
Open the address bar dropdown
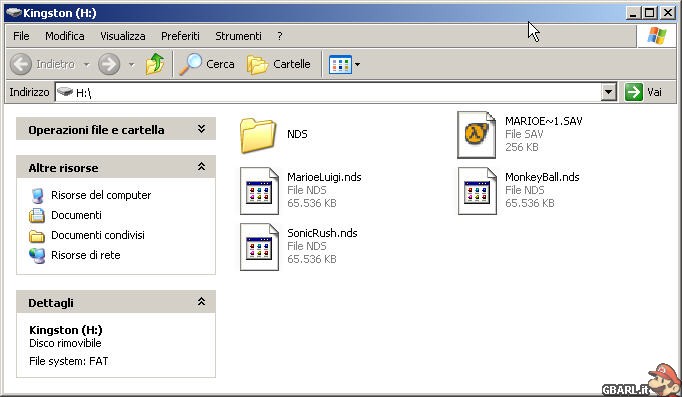608,92
